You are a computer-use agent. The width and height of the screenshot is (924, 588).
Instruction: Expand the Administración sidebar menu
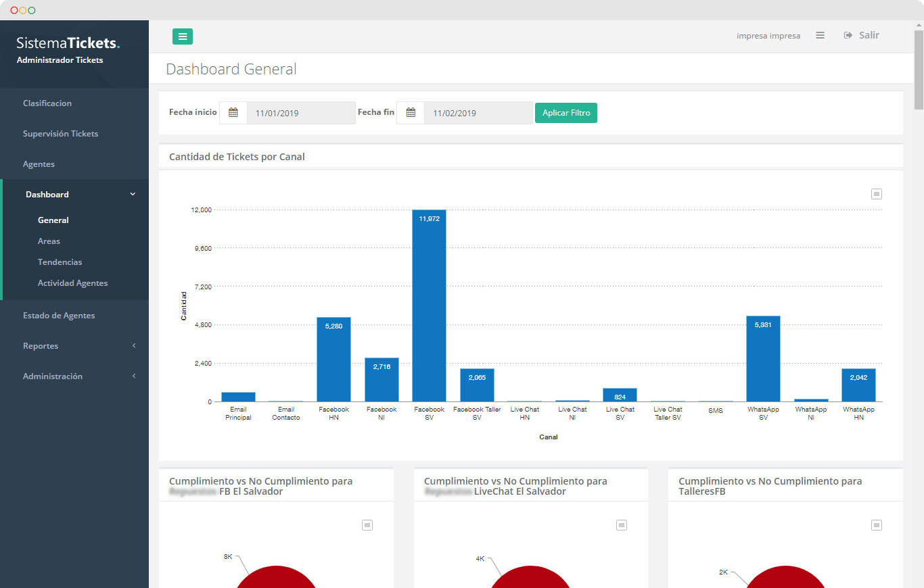click(x=74, y=376)
